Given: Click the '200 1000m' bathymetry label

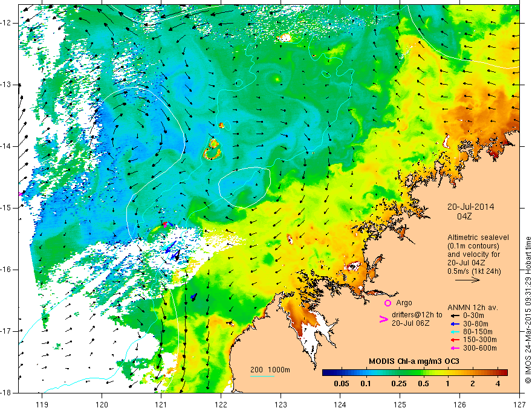Looking at the screenshot, I should [270, 370].
